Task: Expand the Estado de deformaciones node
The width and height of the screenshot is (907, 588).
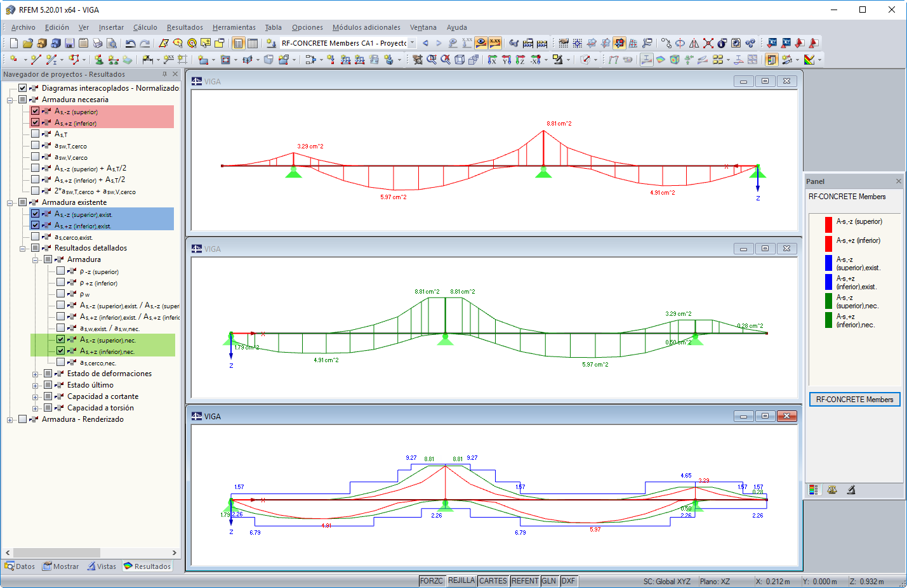Action: click(x=35, y=374)
